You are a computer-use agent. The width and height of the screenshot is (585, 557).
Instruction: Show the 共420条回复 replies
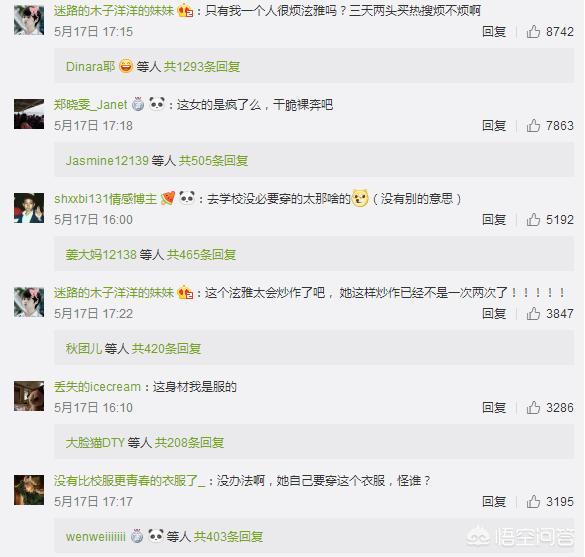pos(166,349)
